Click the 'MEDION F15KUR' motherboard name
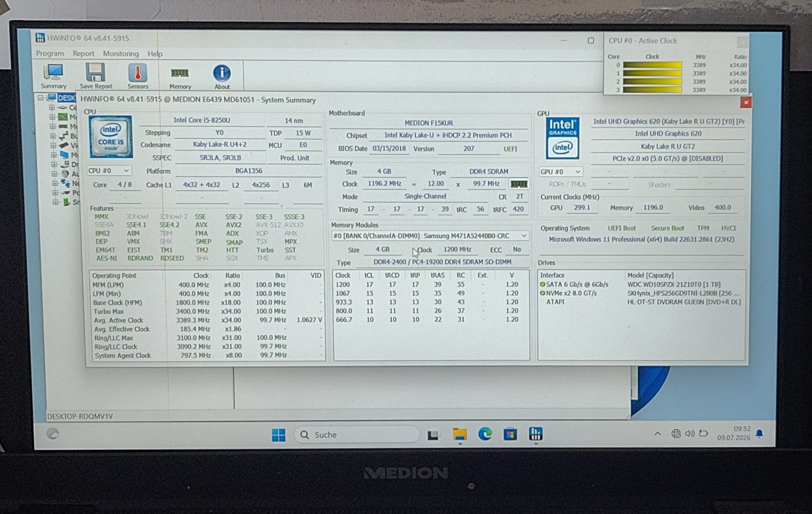This screenshot has width=812, height=514. (x=429, y=123)
